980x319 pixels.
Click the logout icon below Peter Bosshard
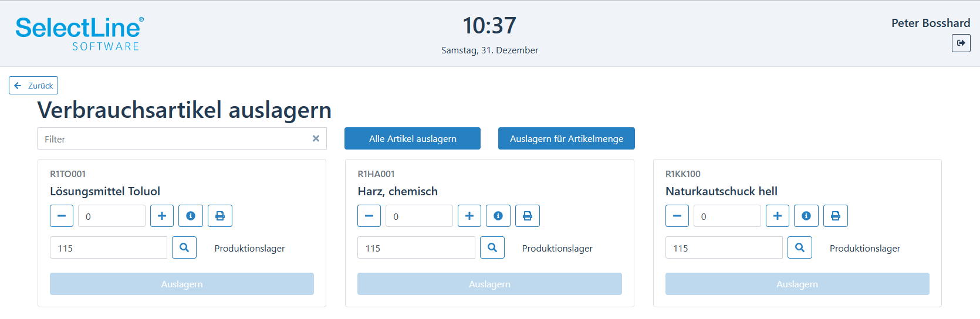pyautogui.click(x=961, y=43)
